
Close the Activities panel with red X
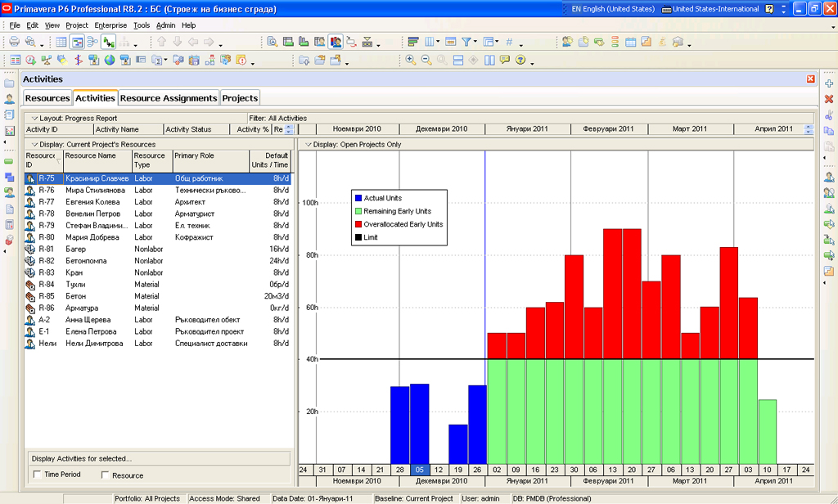tap(811, 79)
